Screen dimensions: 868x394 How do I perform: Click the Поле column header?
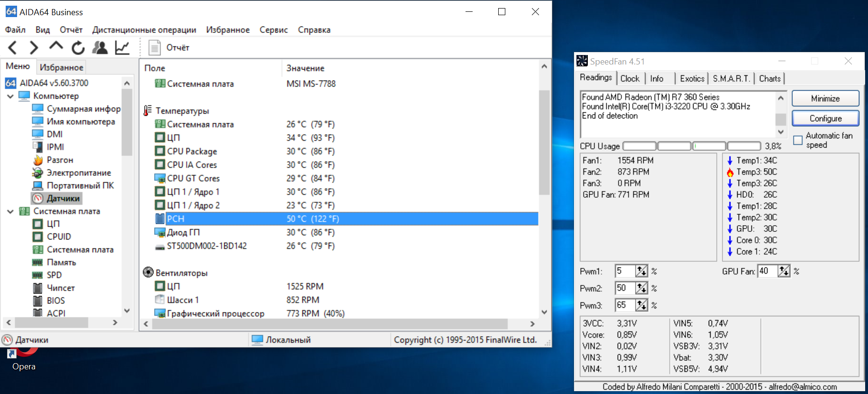click(x=210, y=68)
